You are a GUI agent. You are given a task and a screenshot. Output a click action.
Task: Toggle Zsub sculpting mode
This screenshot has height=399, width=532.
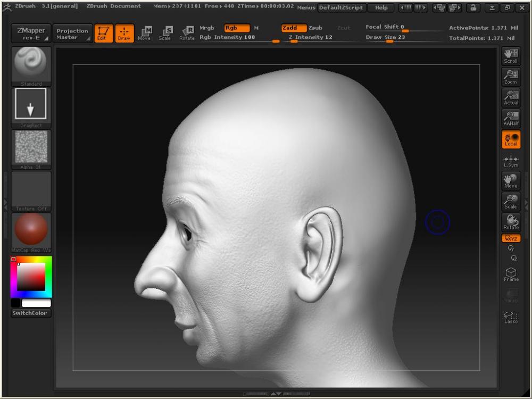[315, 28]
